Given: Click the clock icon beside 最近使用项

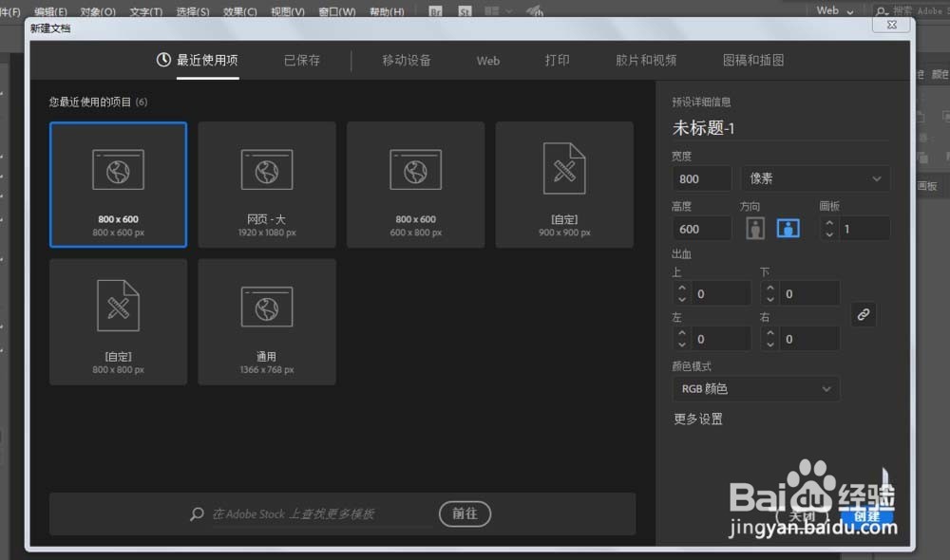Looking at the screenshot, I should click(x=163, y=60).
